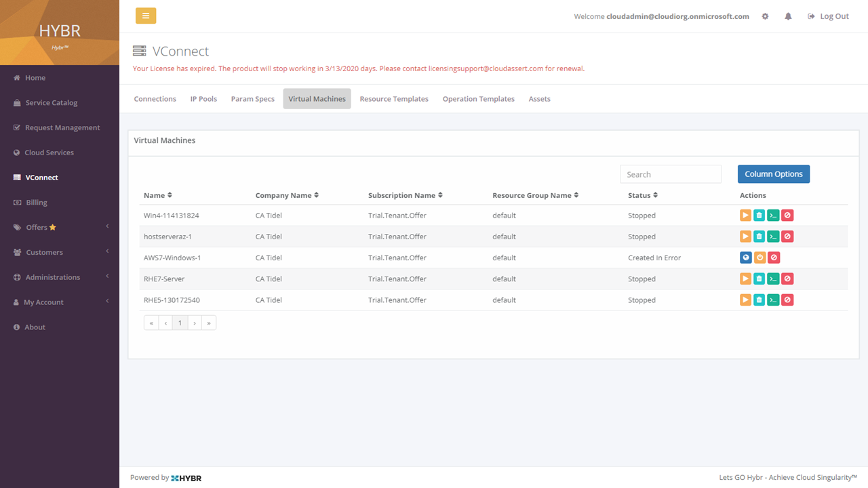Click the HYBR link in footer
This screenshot has height=488, width=868.
coord(186,478)
